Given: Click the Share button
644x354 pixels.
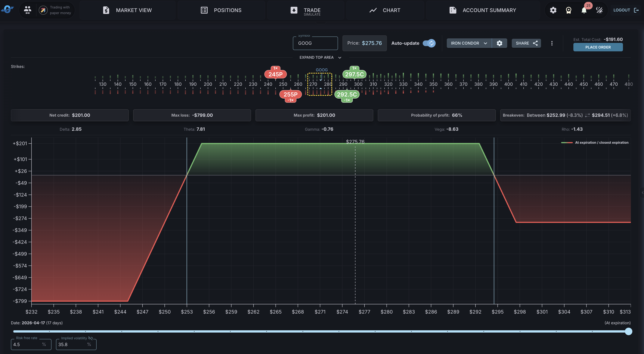Looking at the screenshot, I should (x=526, y=43).
